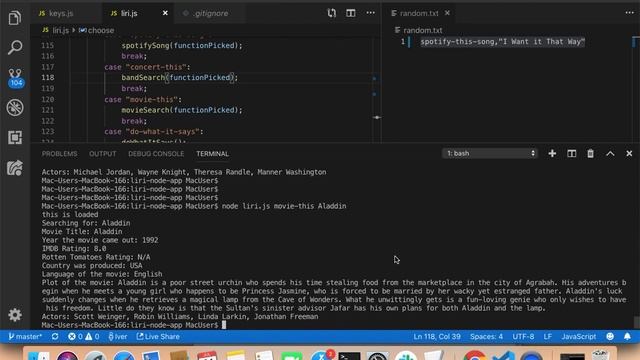Maximize the terminal panel with up chevron
640x360 pixels.
[610, 153]
